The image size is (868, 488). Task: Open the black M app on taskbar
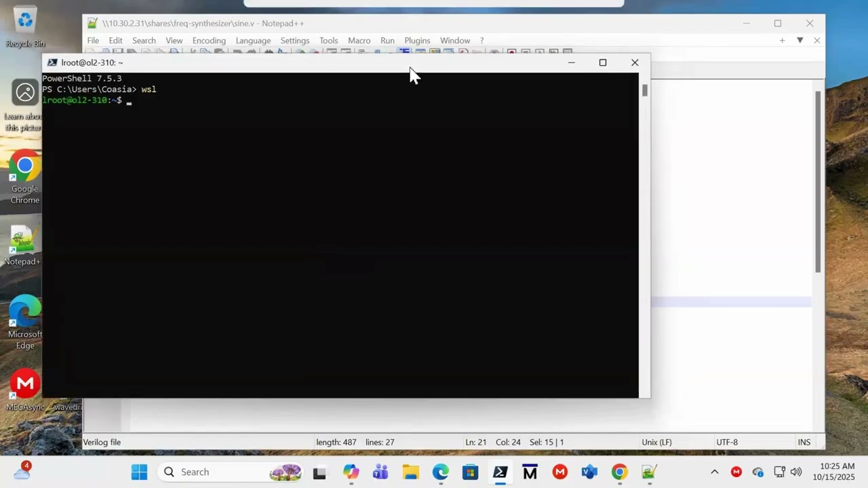click(x=530, y=472)
